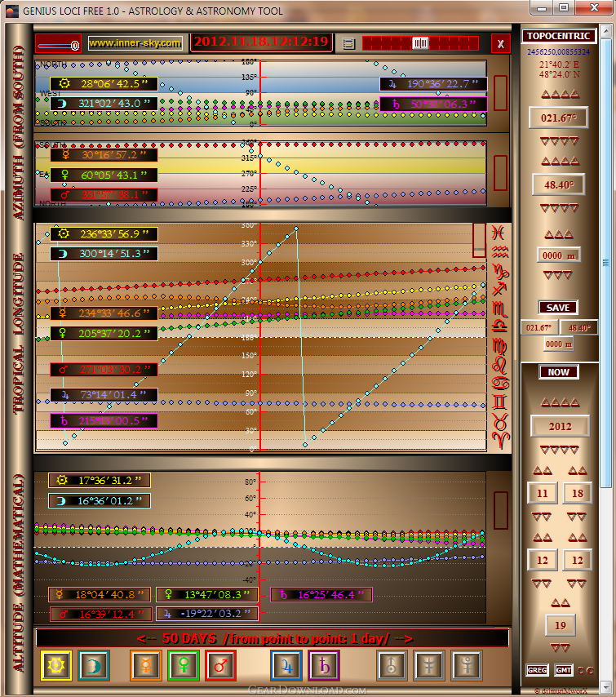The image size is (616, 697).
Task: Toggle the Neptune planet button
Action: tap(429, 665)
